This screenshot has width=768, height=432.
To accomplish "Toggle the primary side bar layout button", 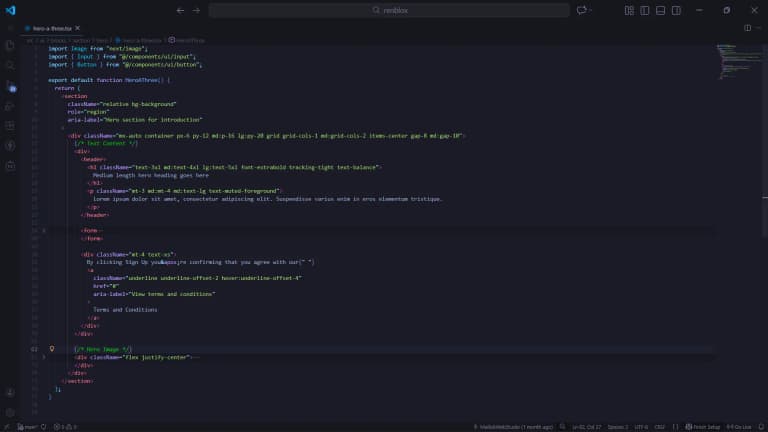I will (645, 10).
